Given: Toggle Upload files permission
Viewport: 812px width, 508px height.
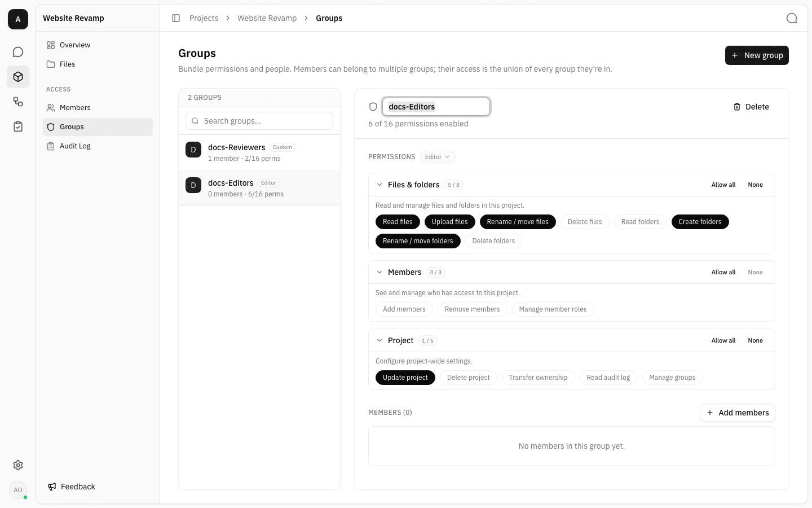Looking at the screenshot, I should 450,222.
